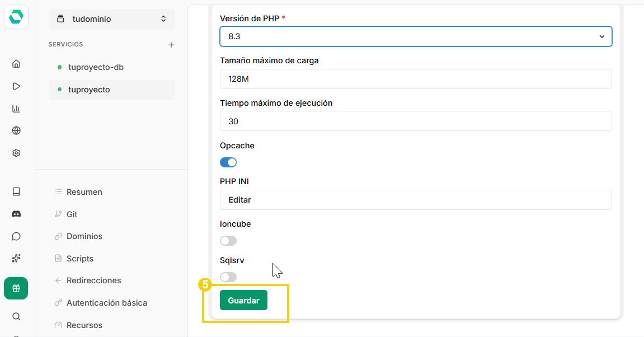Open the Discord icon in the sidebar

[x=16, y=214]
